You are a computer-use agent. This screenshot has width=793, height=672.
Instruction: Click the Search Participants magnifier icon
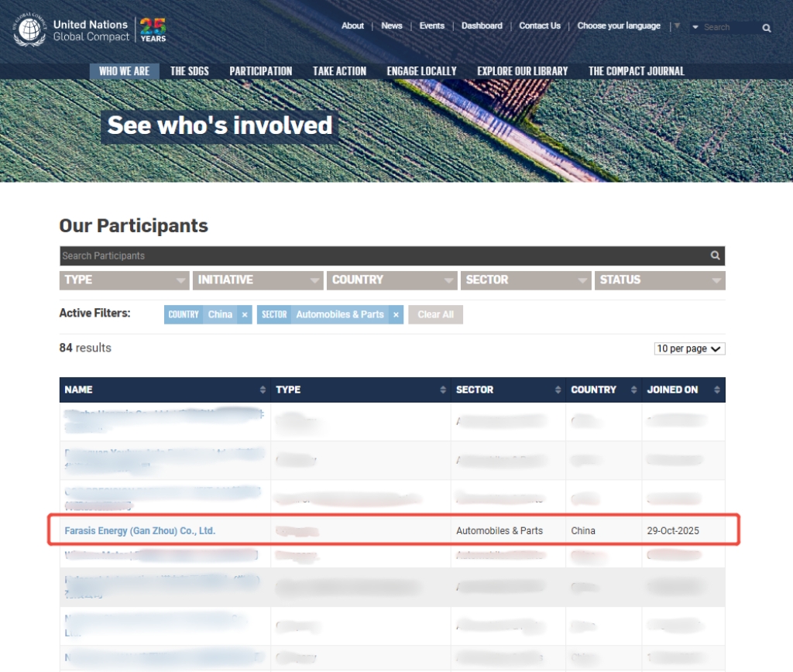716,255
